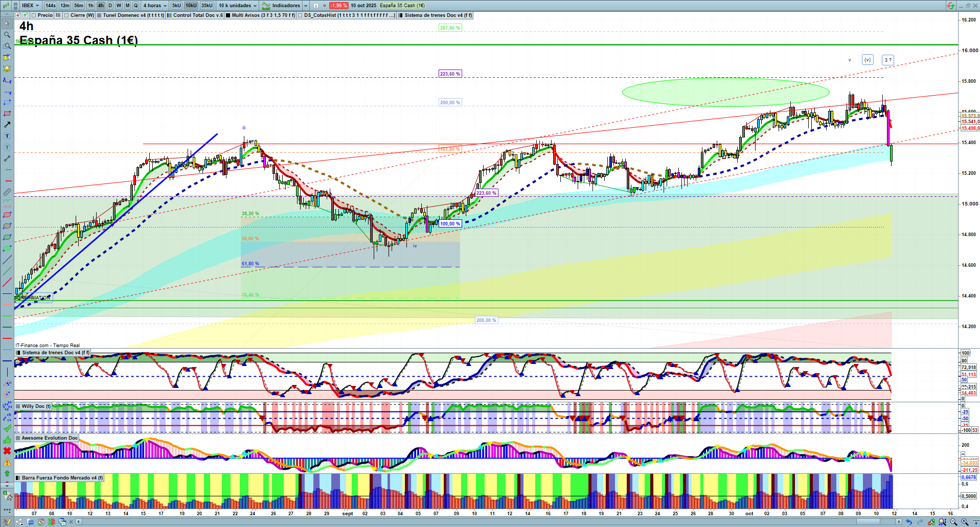The height and width of the screenshot is (527, 980).
Task: Select the red ellipse drawing tool
Action: point(7,215)
